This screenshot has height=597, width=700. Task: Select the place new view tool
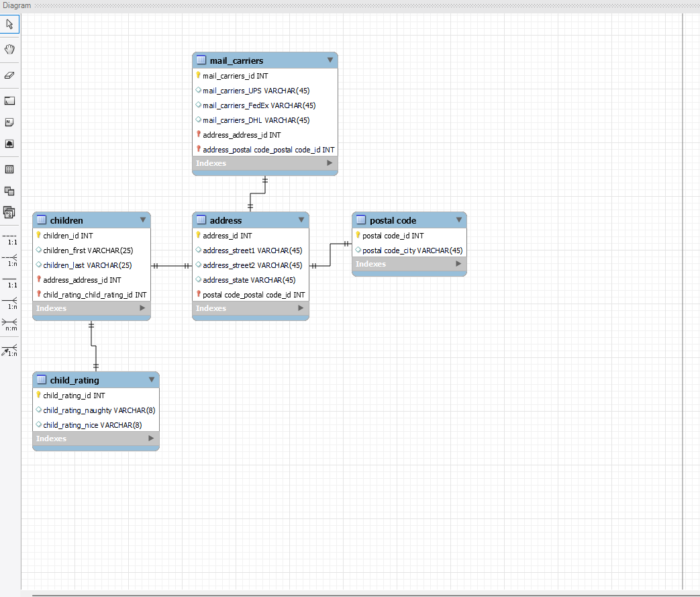9,191
